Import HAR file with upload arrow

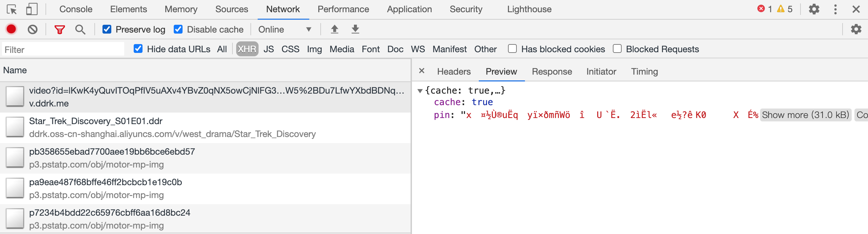pyautogui.click(x=334, y=30)
